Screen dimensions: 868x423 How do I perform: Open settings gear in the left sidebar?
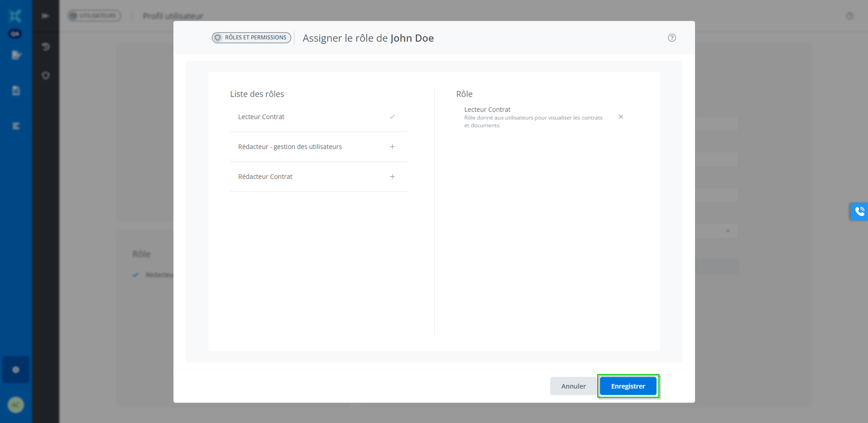pyautogui.click(x=16, y=370)
